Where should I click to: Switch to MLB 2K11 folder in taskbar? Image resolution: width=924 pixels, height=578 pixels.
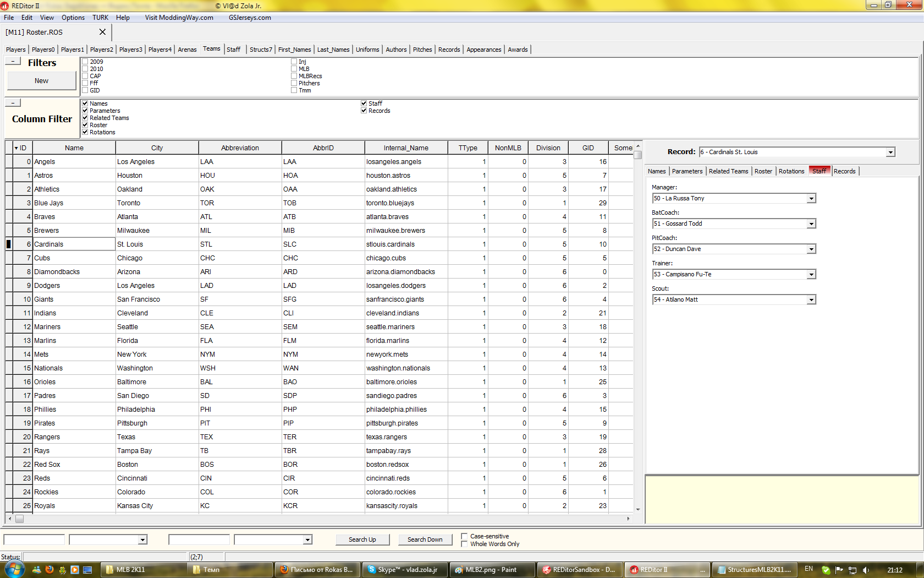143,570
